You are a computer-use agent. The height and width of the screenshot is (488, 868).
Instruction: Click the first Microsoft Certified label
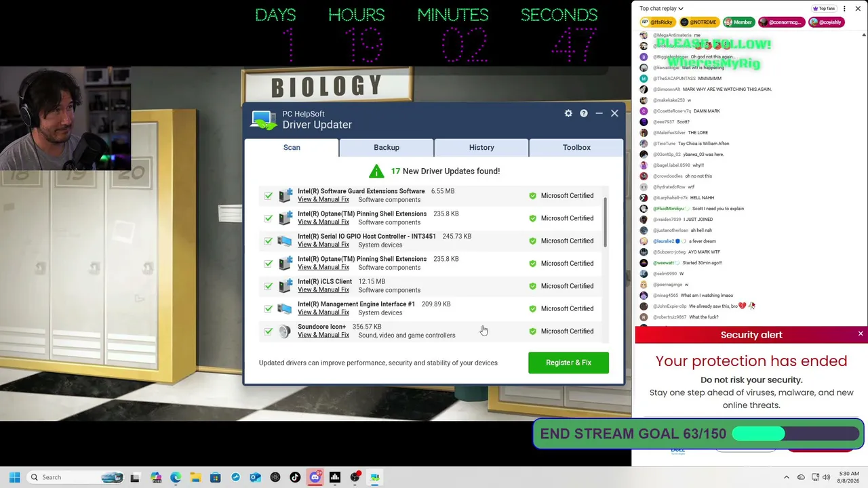567,196
